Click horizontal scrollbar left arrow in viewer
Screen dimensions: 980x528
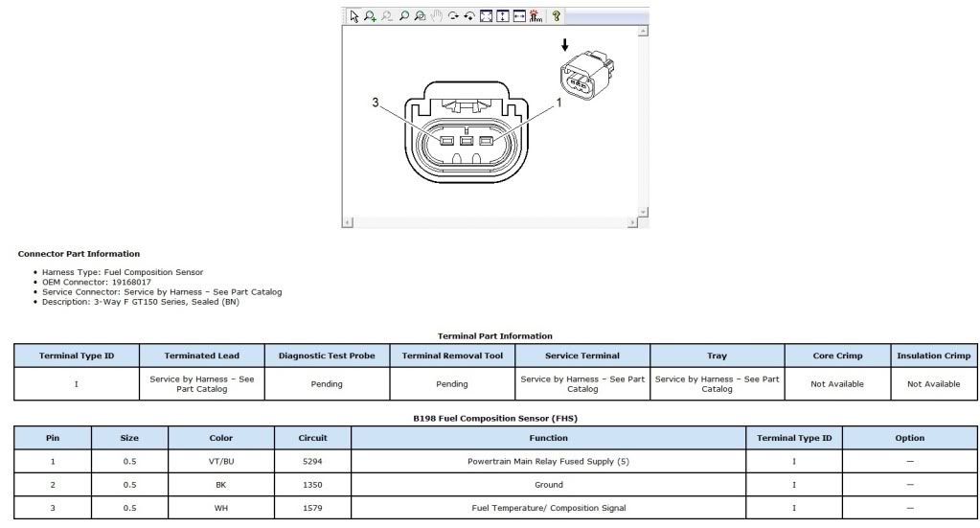348,222
